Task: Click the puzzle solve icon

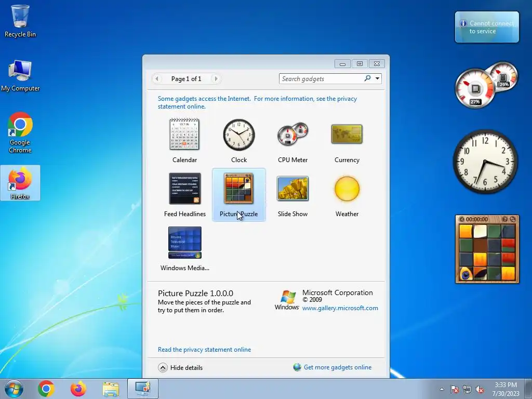Action: pos(512,219)
